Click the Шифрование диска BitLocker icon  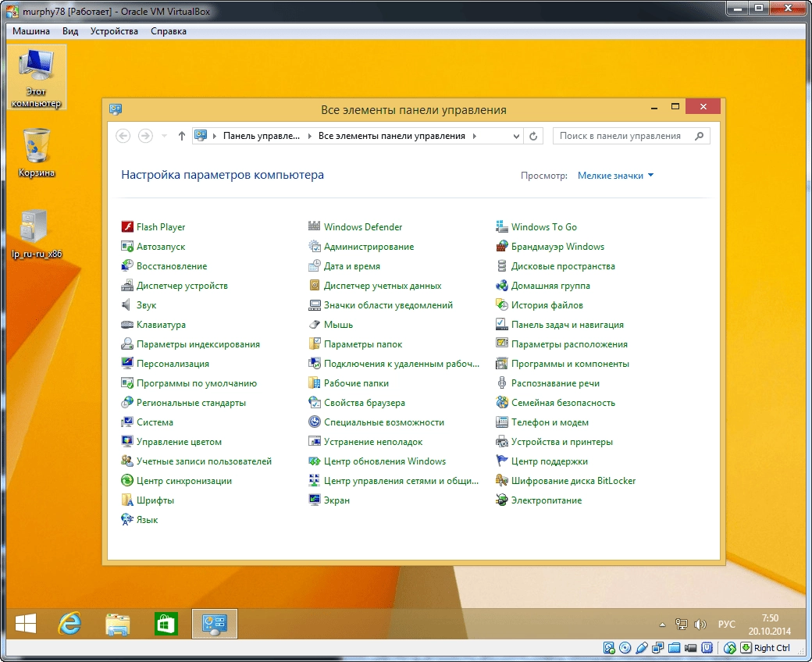(x=502, y=481)
